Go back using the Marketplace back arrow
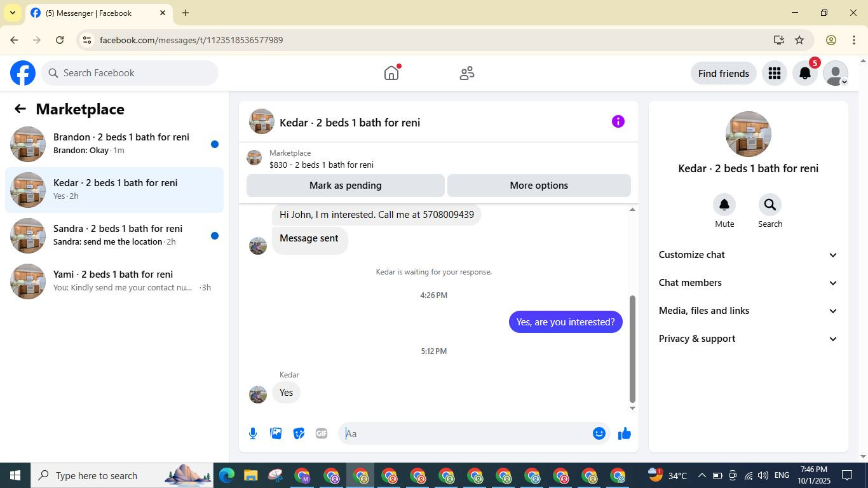Viewport: 868px width, 488px height. coord(20,109)
